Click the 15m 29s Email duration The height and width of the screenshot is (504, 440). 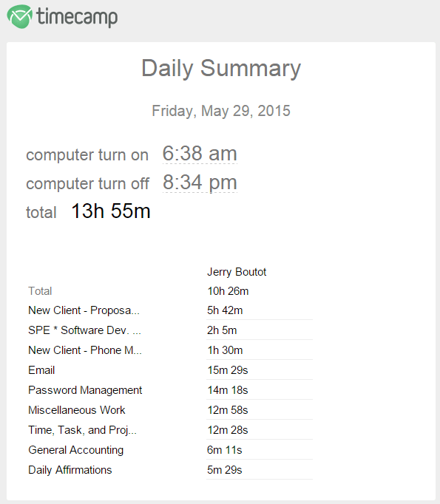click(228, 370)
